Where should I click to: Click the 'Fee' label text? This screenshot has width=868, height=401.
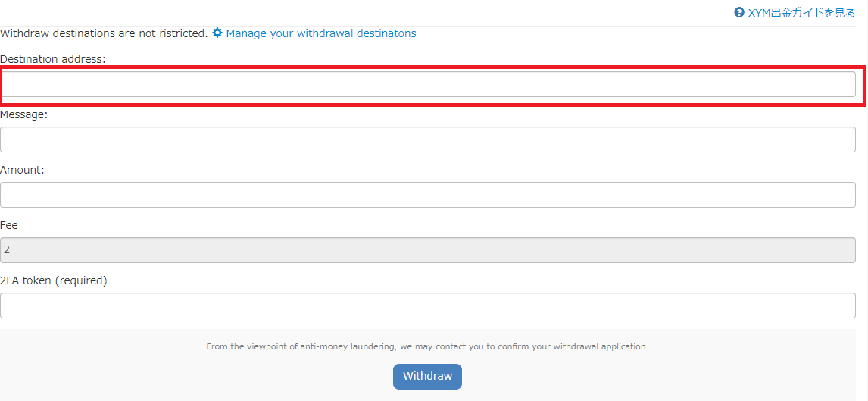[x=9, y=225]
